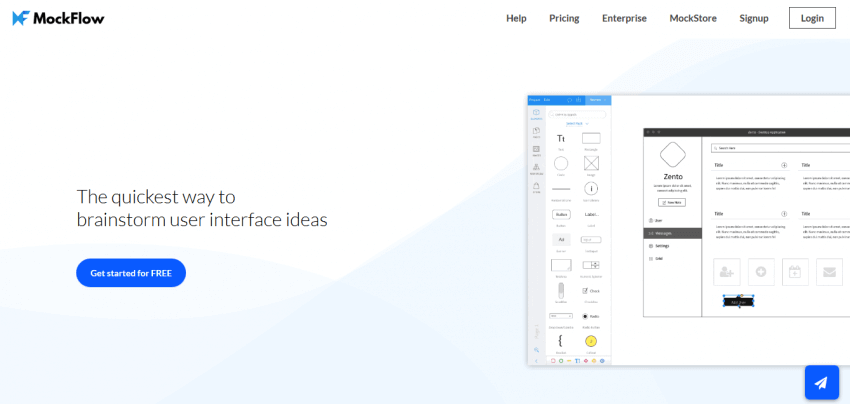The image size is (850, 404).
Task: Click the New Note button in the mockup
Action: pyautogui.click(x=672, y=202)
